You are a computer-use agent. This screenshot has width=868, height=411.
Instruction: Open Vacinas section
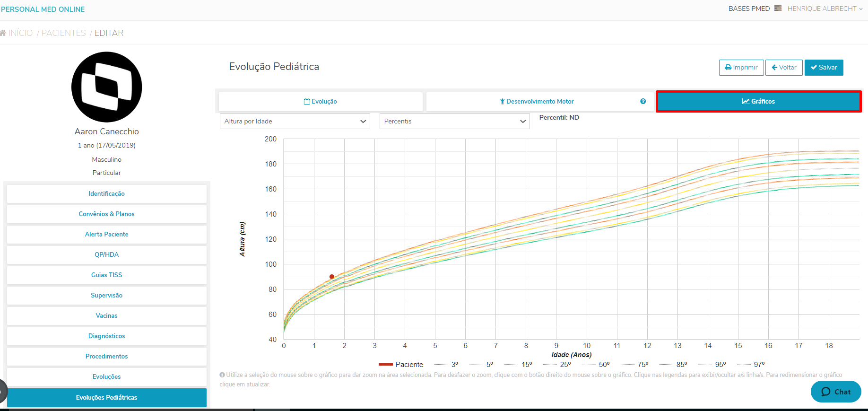click(107, 316)
